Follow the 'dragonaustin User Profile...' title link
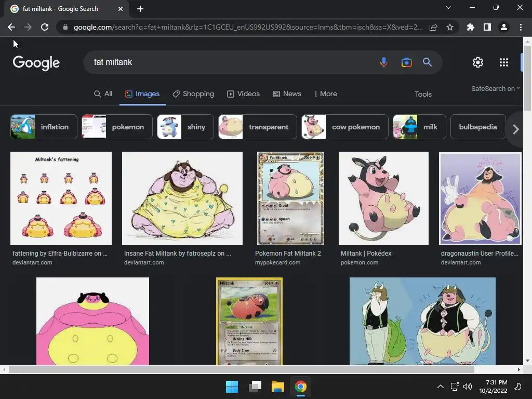This screenshot has height=399, width=532. coord(480,254)
